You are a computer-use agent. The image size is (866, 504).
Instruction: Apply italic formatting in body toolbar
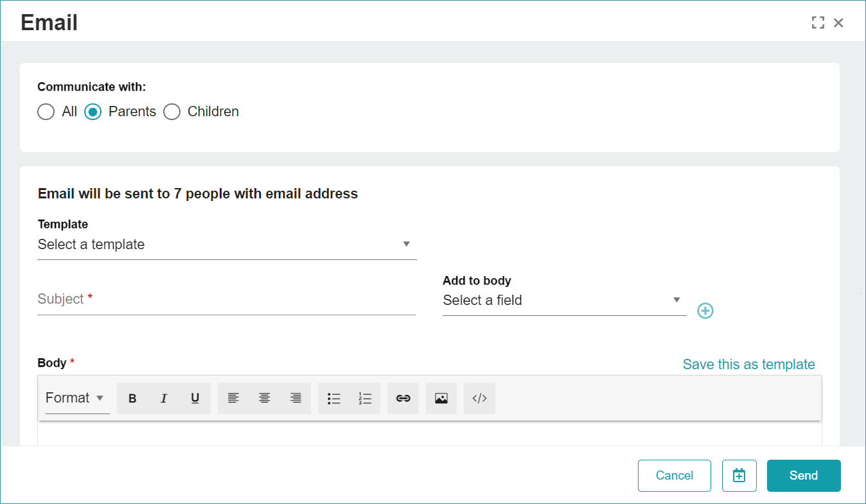164,398
